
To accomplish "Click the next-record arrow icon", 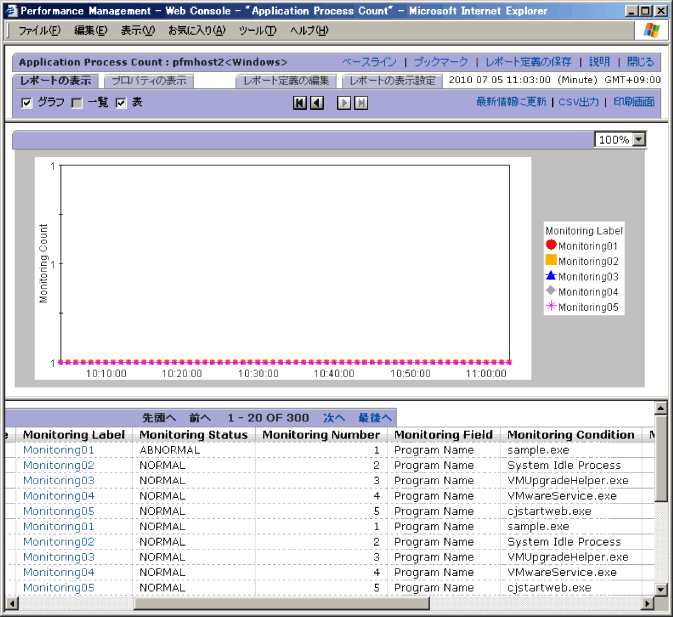I will (344, 103).
